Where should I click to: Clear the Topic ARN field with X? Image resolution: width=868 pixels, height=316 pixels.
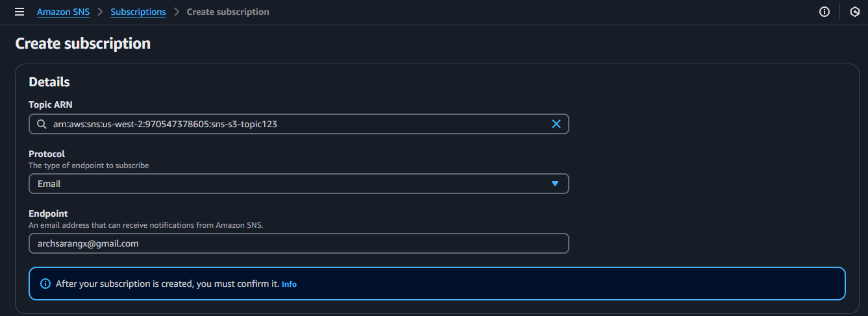click(x=556, y=124)
